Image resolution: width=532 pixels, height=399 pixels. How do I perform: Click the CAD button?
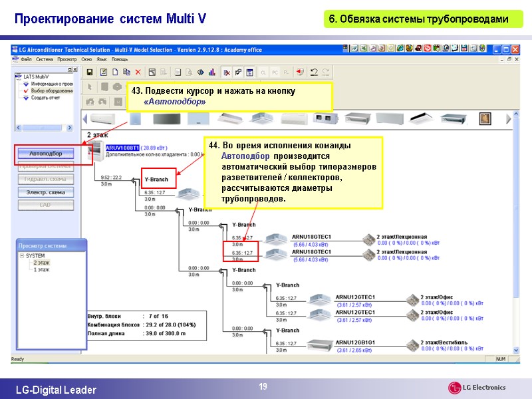tap(46, 205)
